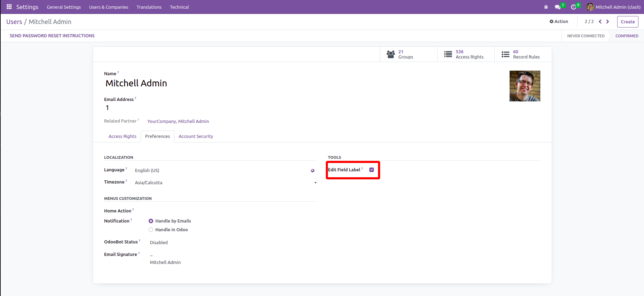The image size is (644, 296).
Task: Select Handle in Odoo radio option
Action: click(151, 230)
